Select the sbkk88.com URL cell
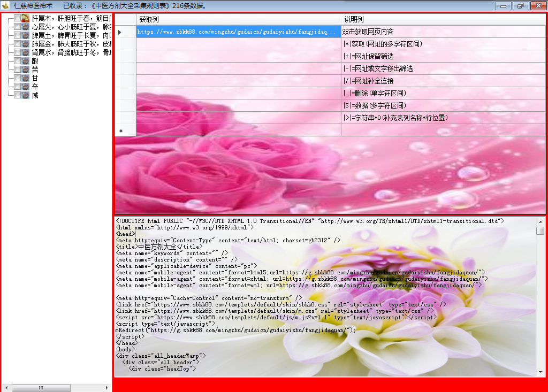548x392 pixels. click(238, 32)
